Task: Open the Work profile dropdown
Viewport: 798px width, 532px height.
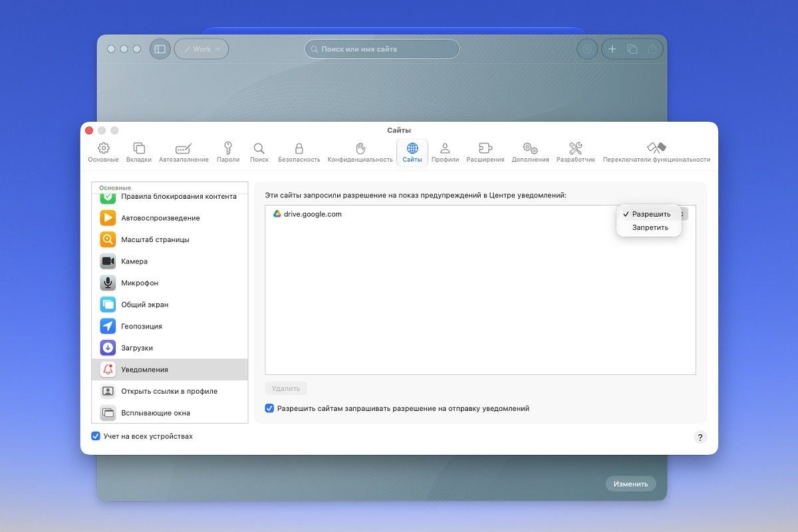Action: (201, 49)
